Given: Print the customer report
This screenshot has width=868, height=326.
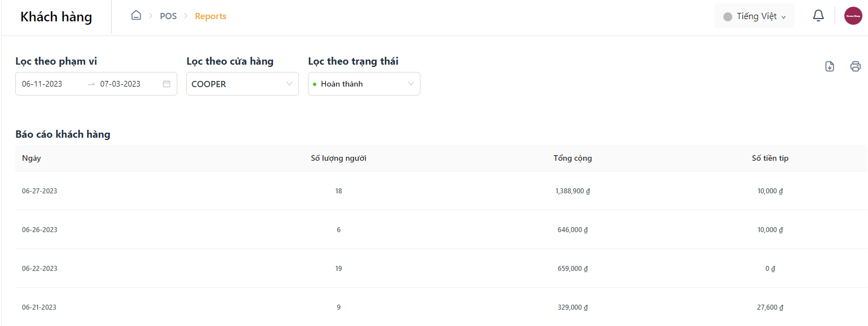Looking at the screenshot, I should point(856,66).
